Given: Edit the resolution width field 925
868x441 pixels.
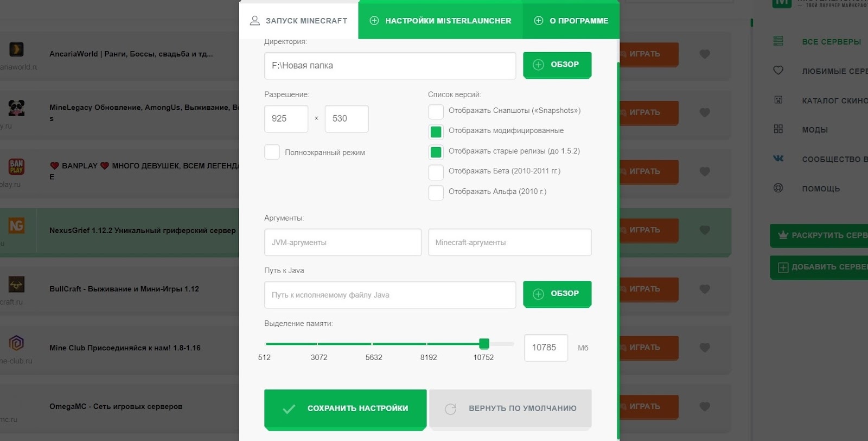Looking at the screenshot, I should click(286, 118).
